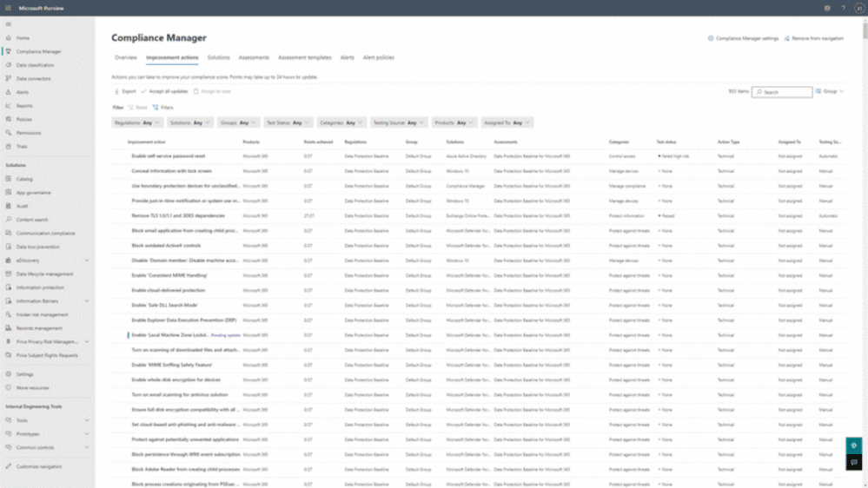This screenshot has height=488, width=868.
Task: Click the Search input field
Action: [782, 92]
